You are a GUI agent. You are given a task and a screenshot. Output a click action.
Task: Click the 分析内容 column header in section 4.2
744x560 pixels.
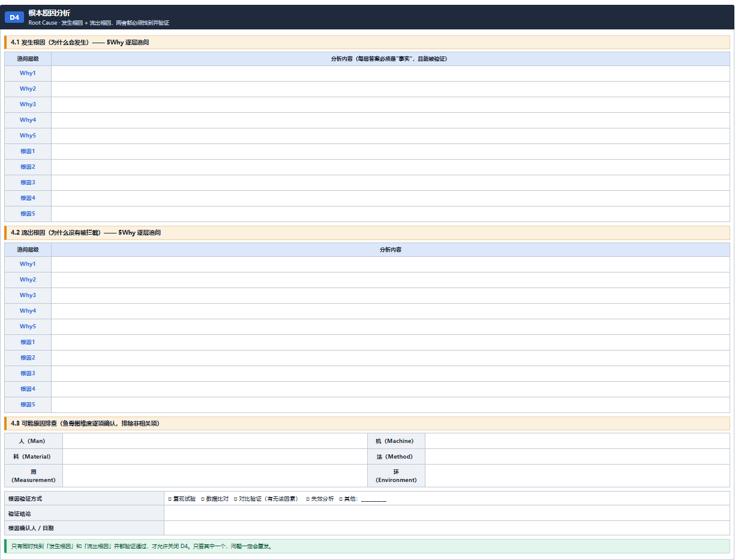(x=391, y=250)
